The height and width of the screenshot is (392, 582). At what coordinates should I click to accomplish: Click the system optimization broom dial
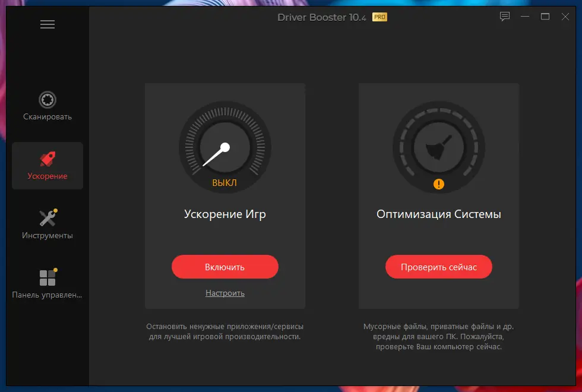point(439,147)
